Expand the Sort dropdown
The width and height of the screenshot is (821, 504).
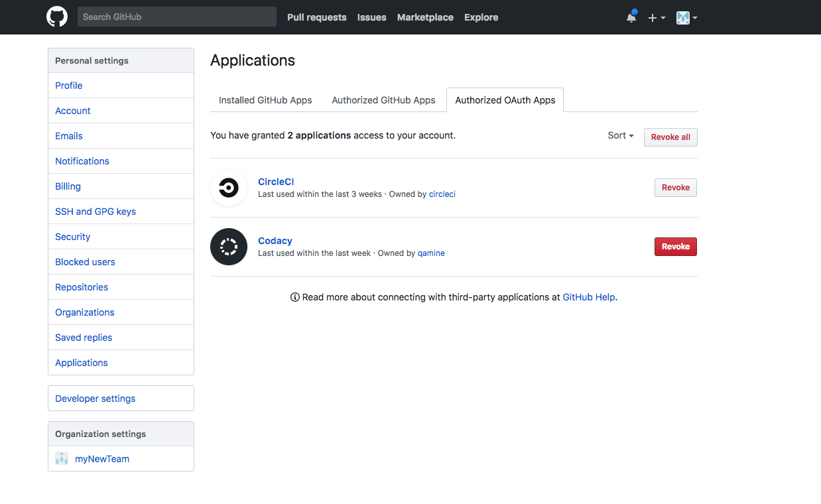coord(620,135)
